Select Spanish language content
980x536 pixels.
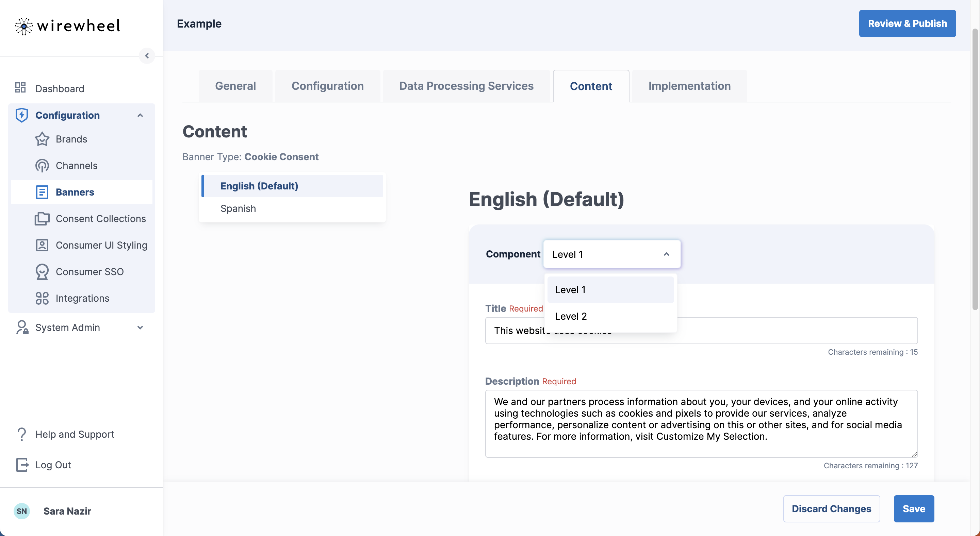pos(238,209)
